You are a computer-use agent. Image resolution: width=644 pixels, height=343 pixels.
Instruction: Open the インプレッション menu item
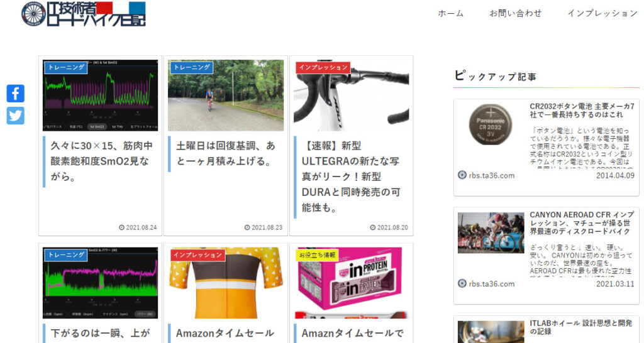pyautogui.click(x=602, y=14)
